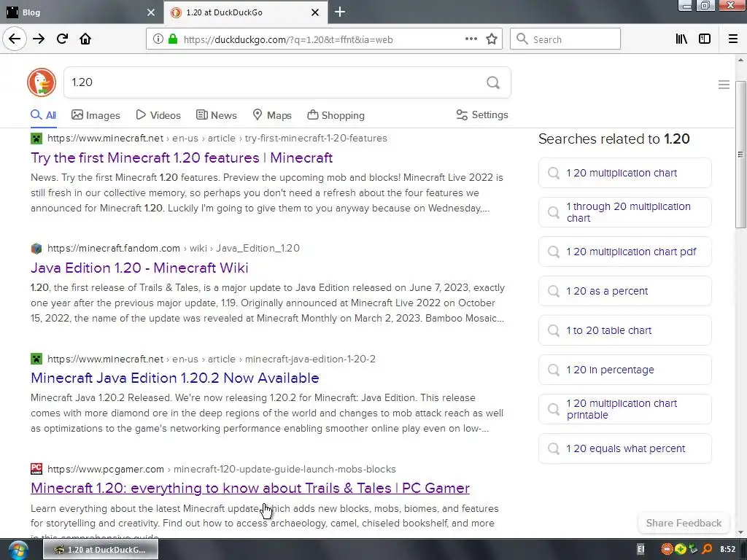747x560 pixels.
Task: Click scrollbar up arrow
Action: [x=740, y=60]
